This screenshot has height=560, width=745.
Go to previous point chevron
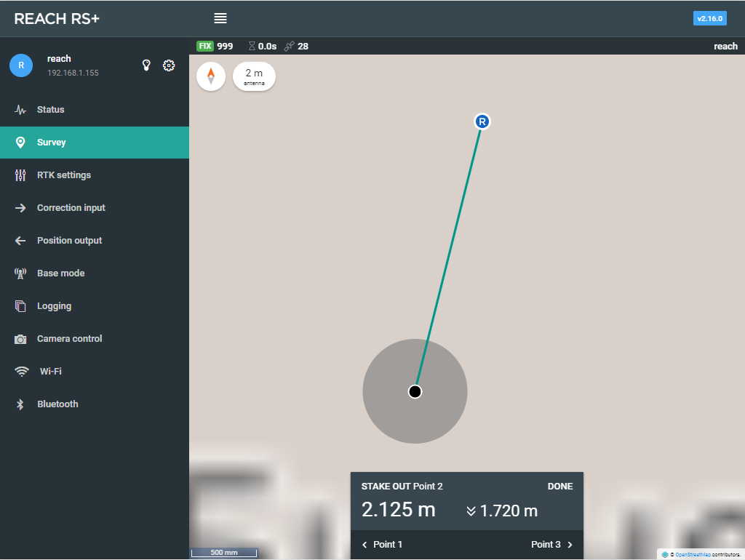364,545
